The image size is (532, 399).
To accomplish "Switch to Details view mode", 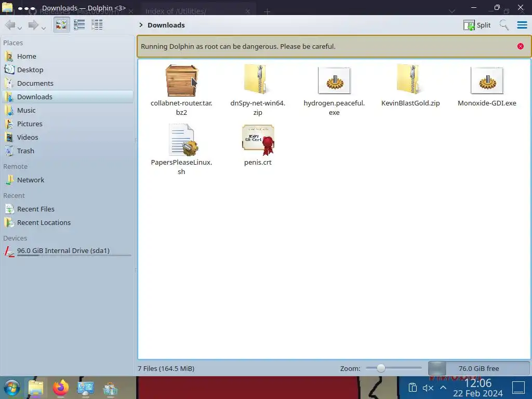I will click(x=97, y=25).
